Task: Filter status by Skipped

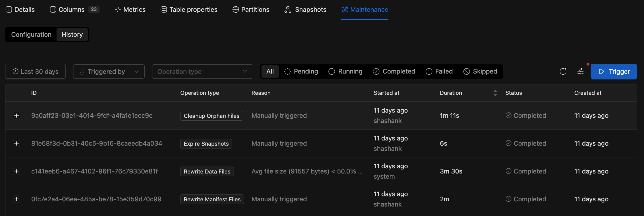Action: (x=480, y=71)
